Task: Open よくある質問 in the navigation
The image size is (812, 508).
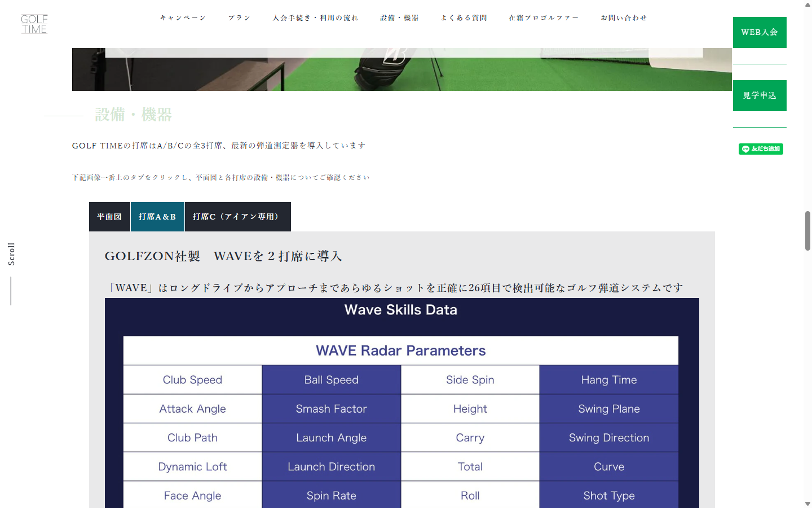Action: [x=464, y=18]
